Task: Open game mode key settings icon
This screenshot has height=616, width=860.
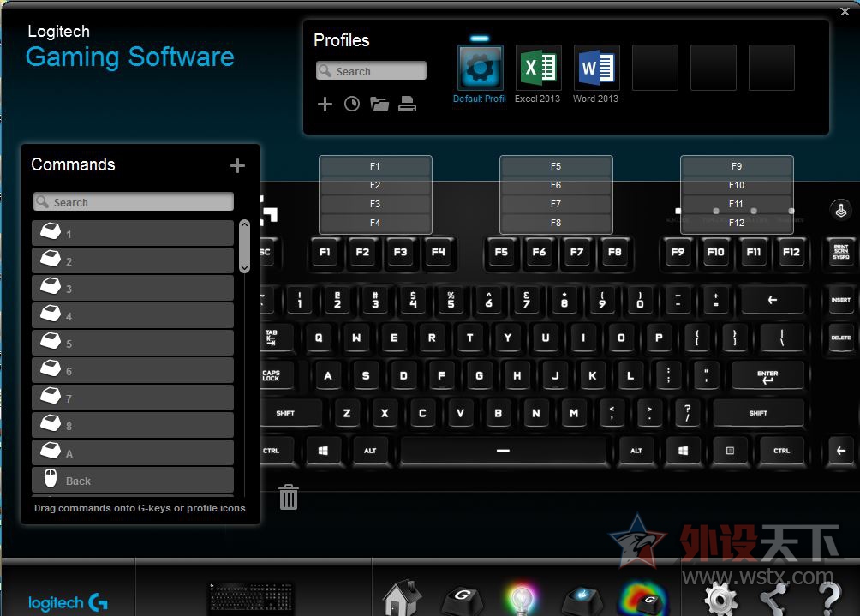Action: click(582, 600)
